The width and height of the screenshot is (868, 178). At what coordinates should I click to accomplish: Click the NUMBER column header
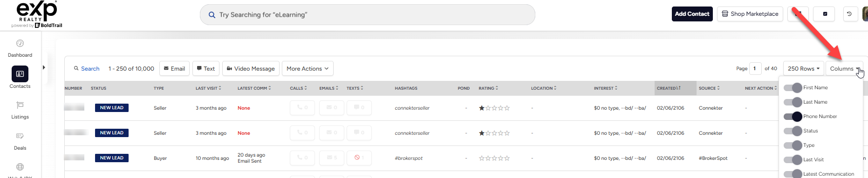click(x=74, y=88)
